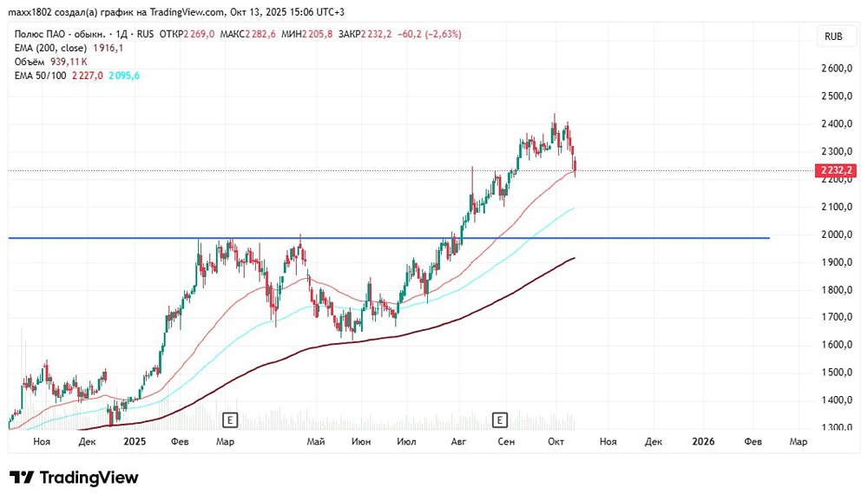
Task: Click the Фев label right of 2026
Action: [x=753, y=441]
